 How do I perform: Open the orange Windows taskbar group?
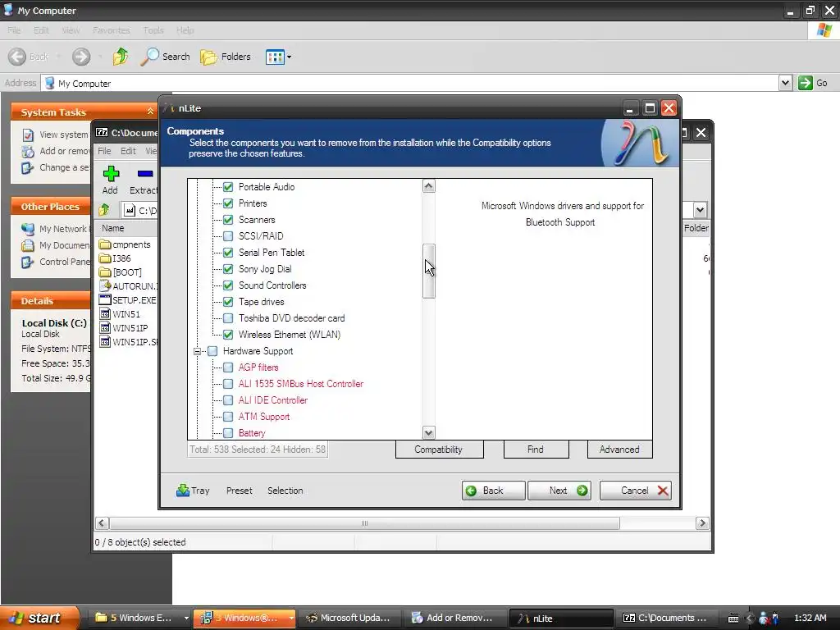(x=244, y=618)
